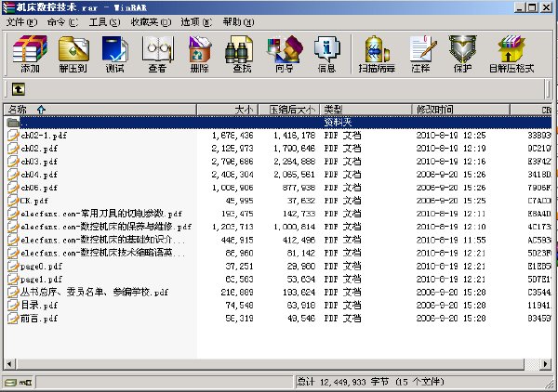
Task: Go up one folder level button
Action: tap(19, 89)
